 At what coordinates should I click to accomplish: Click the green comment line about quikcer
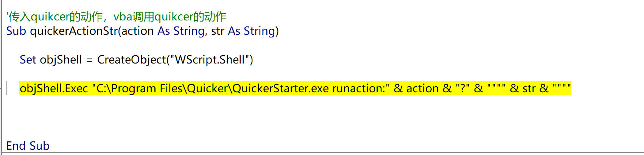(x=116, y=17)
